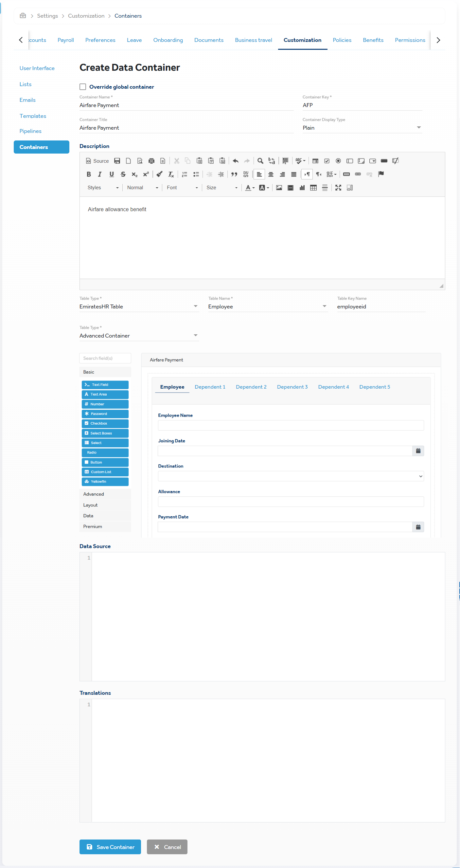Apply Superscript formatting
460x868 pixels.
[146, 174]
